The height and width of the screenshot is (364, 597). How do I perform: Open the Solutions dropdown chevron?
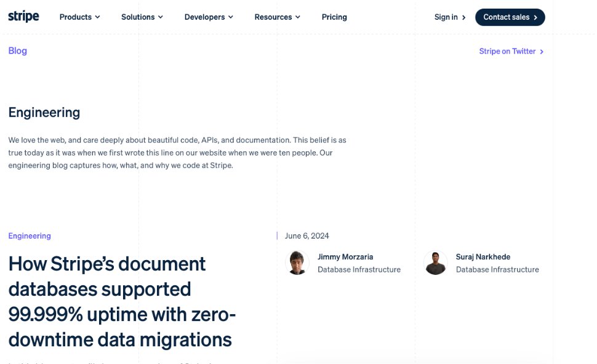click(x=160, y=17)
